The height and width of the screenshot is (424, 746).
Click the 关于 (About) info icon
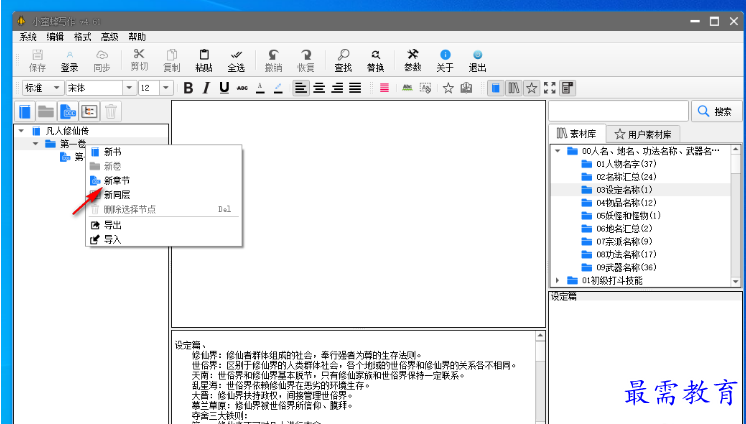(x=445, y=60)
